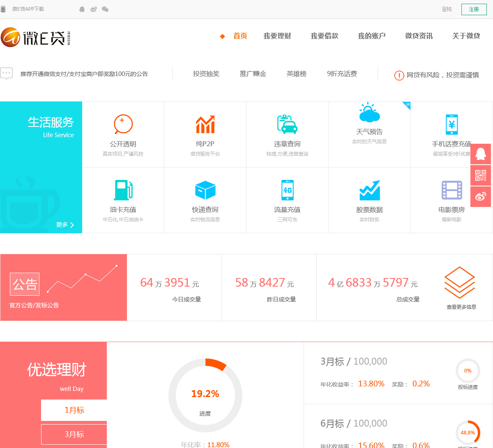This screenshot has width=493, height=448.
Task: Select the 油卡充值 gas pump icon
Action: [123, 190]
